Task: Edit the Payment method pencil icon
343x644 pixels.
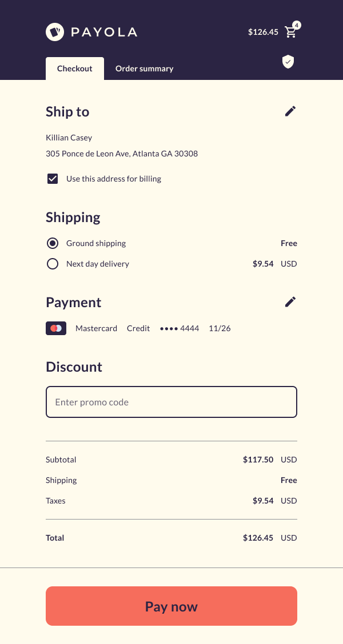Action: (290, 302)
